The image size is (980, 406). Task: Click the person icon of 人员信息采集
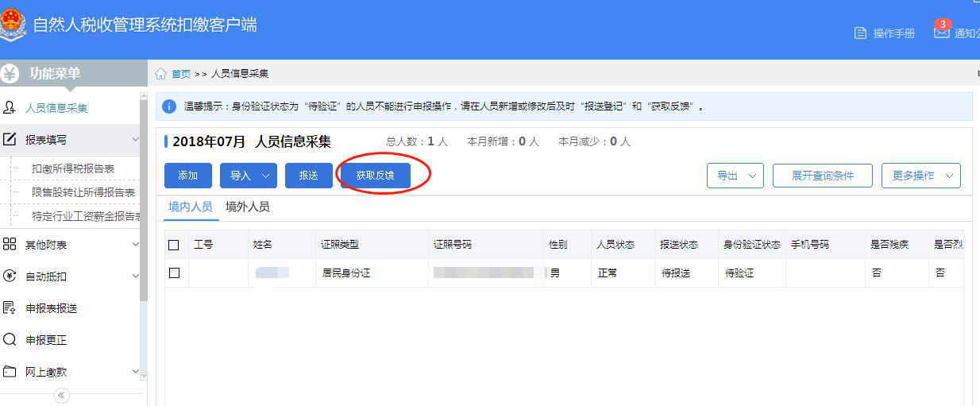click(10, 107)
